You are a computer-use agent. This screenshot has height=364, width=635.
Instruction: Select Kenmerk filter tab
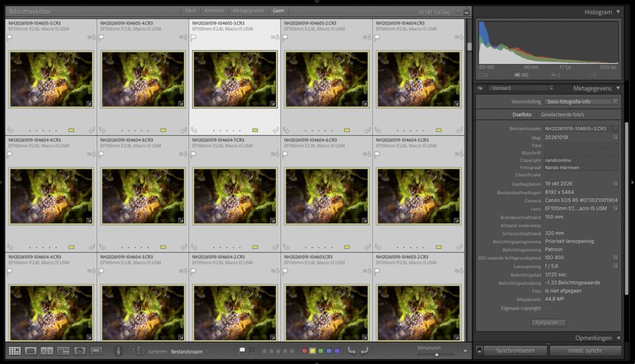[214, 11]
